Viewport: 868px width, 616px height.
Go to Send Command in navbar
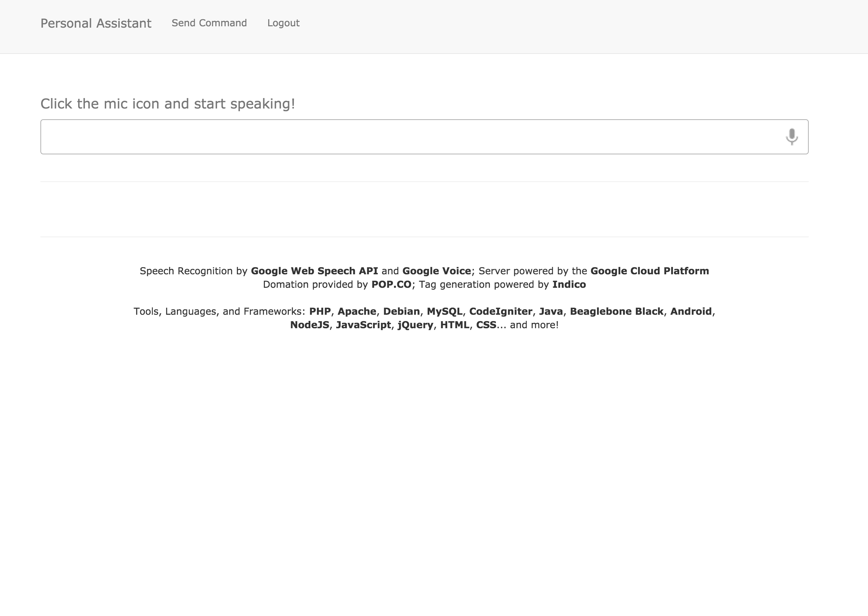click(x=209, y=23)
